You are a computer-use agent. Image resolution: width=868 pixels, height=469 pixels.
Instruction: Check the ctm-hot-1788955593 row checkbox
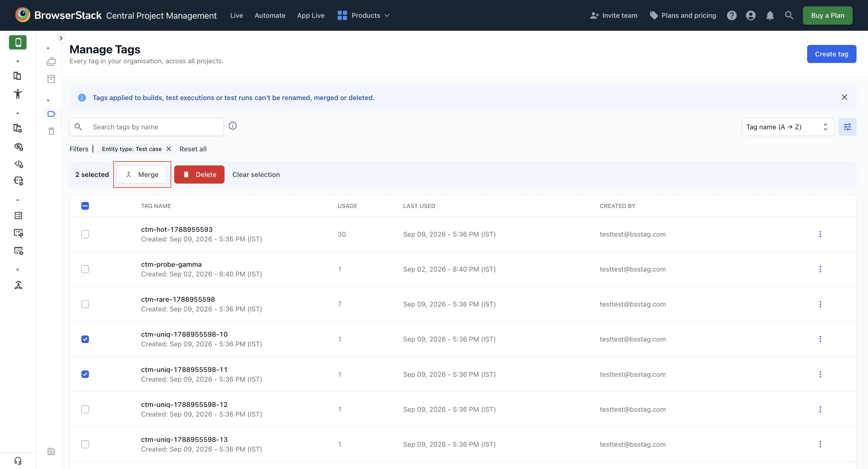(x=85, y=234)
